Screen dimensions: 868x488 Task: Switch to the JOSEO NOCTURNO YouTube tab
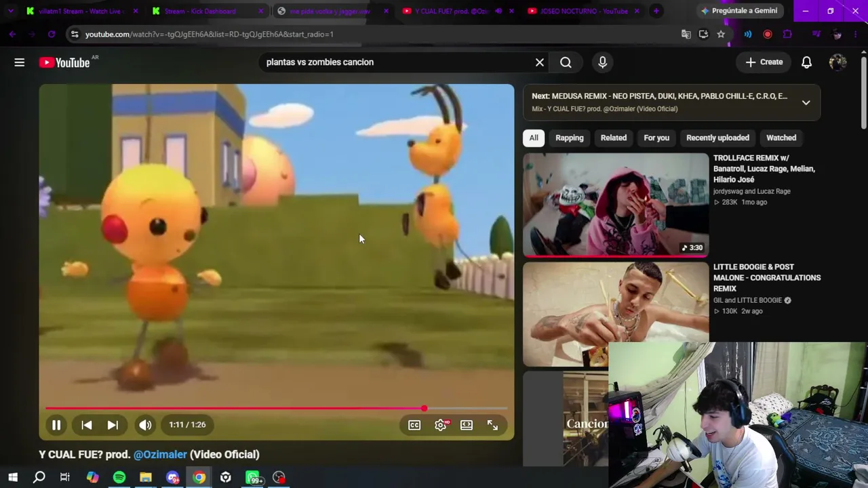(584, 11)
